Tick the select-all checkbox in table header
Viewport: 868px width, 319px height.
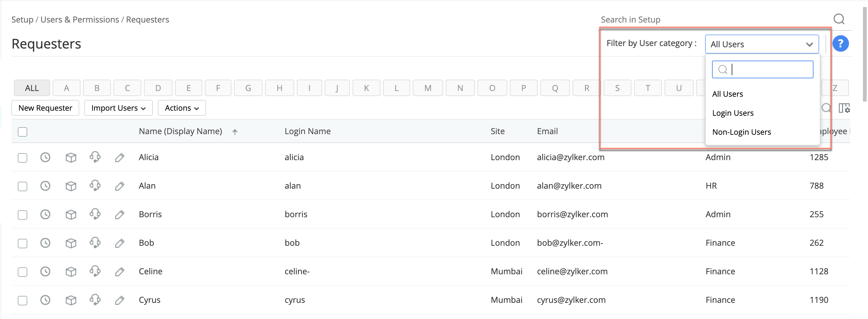coord(23,132)
